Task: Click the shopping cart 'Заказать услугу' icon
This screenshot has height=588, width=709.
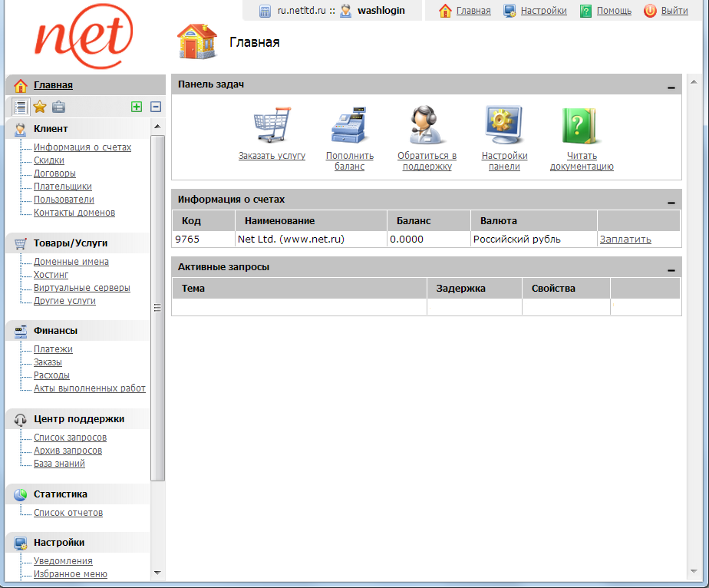Action: coord(272,125)
